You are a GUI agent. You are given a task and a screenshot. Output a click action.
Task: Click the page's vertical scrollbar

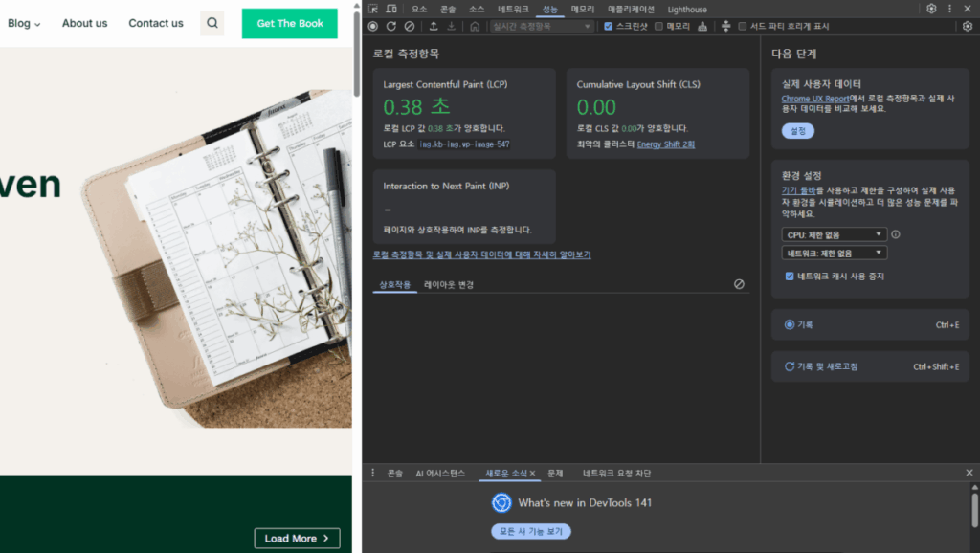coord(357,57)
